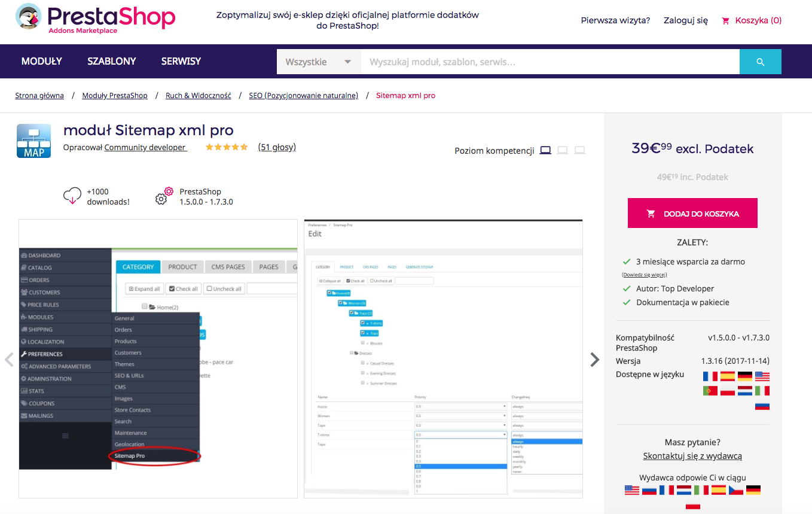The height and width of the screenshot is (514, 812).
Task: Go to previous screenshot with left arrow
Action: click(9, 359)
